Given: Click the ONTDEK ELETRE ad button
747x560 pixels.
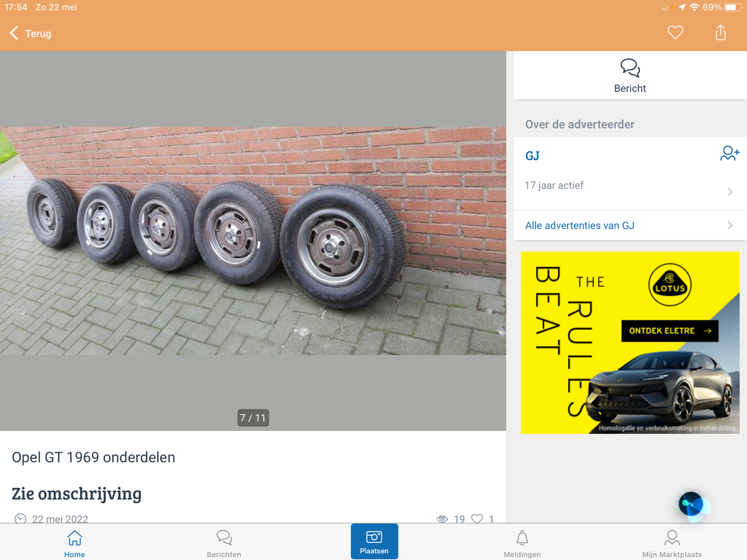Looking at the screenshot, I should pyautogui.click(x=669, y=331).
